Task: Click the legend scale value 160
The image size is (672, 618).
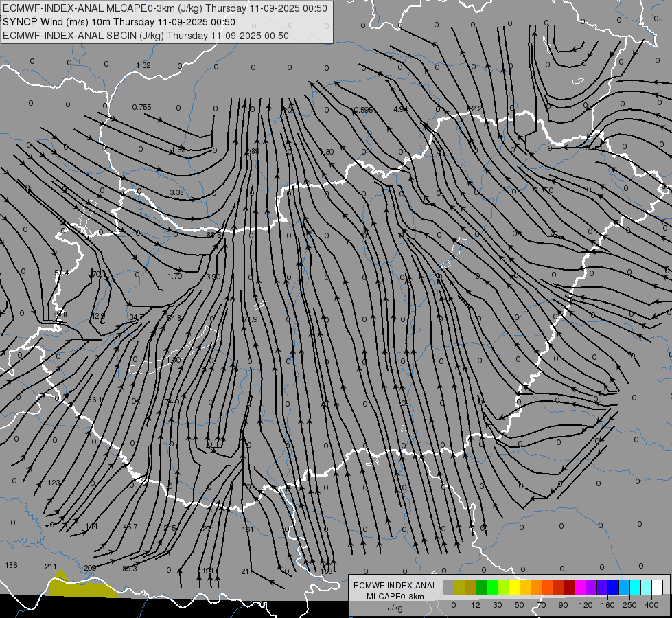Action: pos(607,605)
